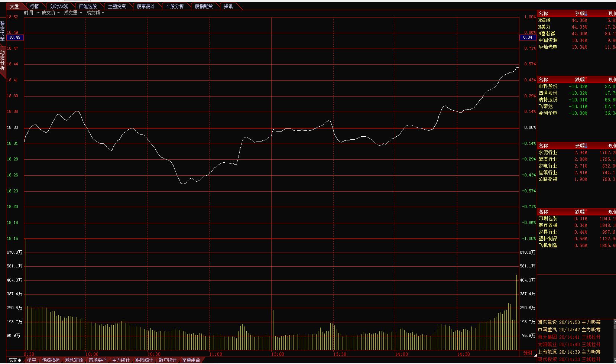Open the 主题投资 tab
616x364 pixels.
[x=117, y=6]
